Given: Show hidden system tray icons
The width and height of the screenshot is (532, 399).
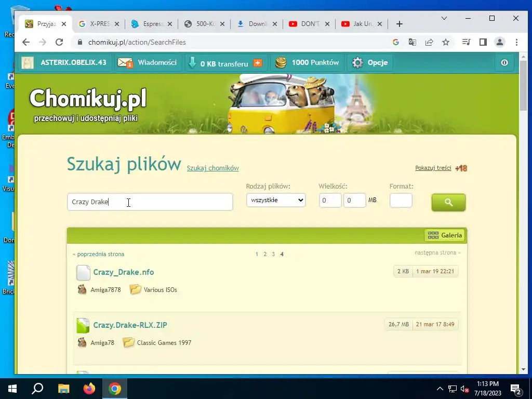Looking at the screenshot, I should [x=440, y=389].
